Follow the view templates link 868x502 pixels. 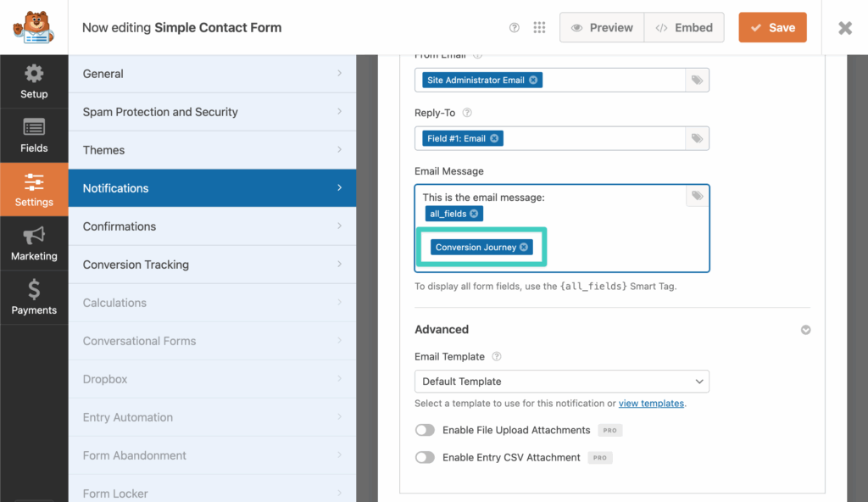pyautogui.click(x=651, y=404)
